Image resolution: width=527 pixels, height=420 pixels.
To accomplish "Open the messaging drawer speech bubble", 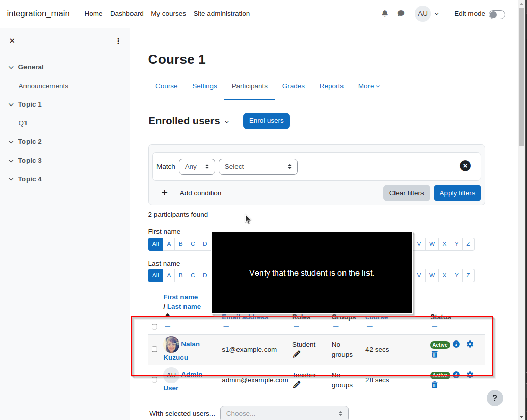I will click(x=401, y=13).
